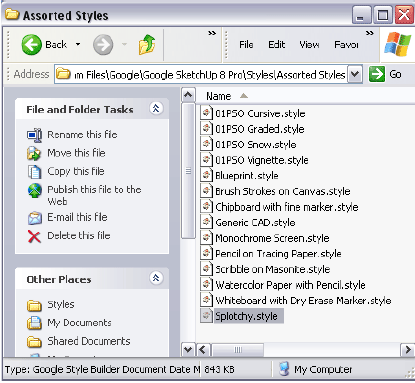Open the Address bar dropdown
Image resolution: width=415 pixels, height=383 pixels.
(x=355, y=74)
